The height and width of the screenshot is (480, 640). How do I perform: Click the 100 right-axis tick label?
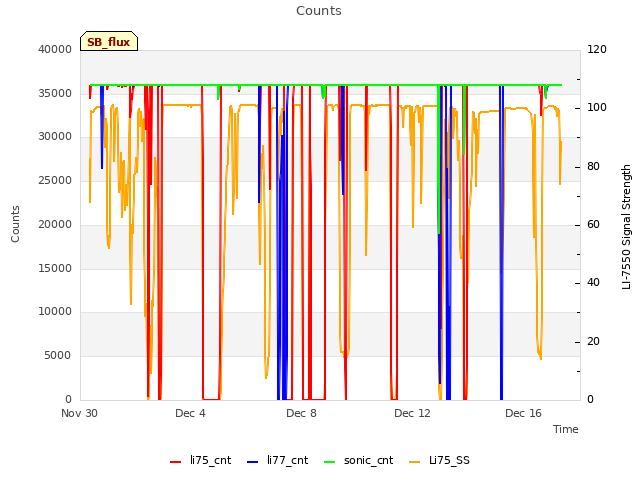[x=597, y=108]
